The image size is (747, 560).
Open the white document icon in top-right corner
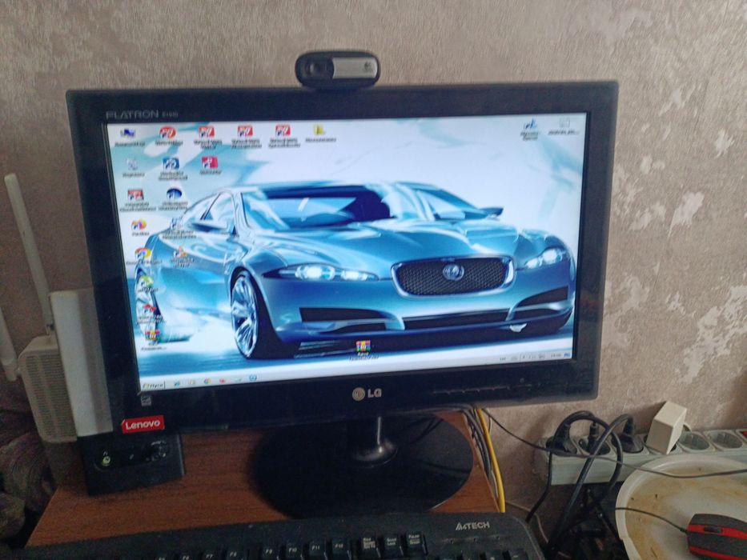[564, 123]
